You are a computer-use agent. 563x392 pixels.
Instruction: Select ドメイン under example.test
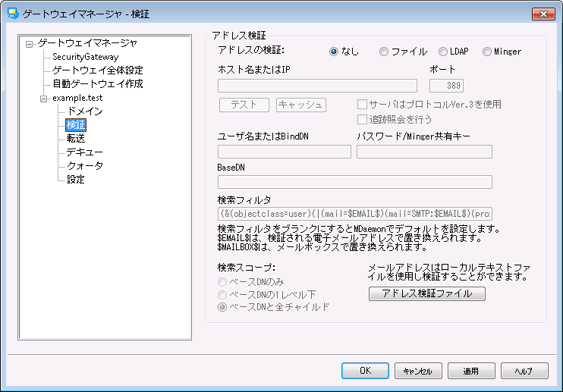point(85,111)
